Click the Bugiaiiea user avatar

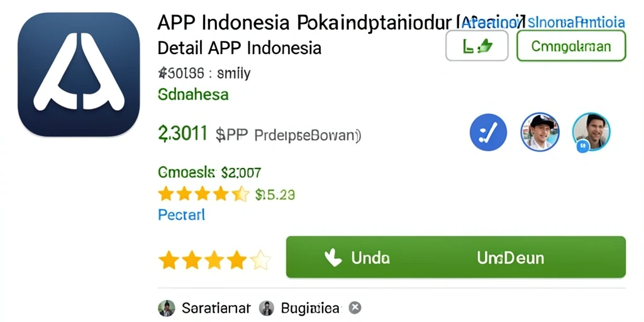[267, 308]
